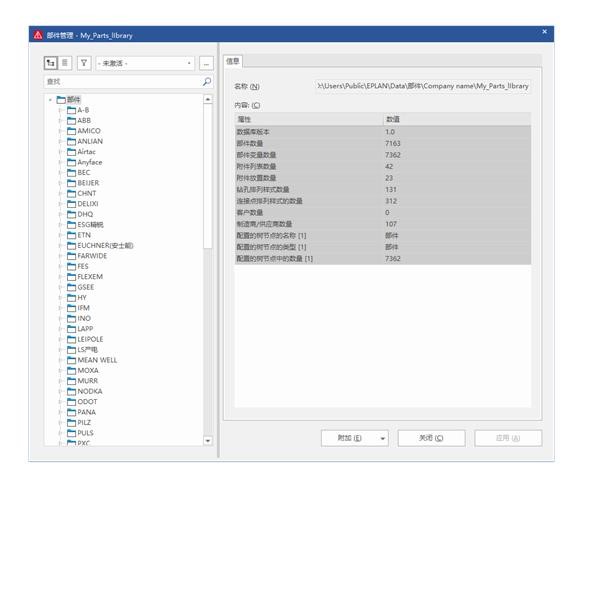Click the 数值 column header
This screenshot has width=600, height=600.
point(457,119)
